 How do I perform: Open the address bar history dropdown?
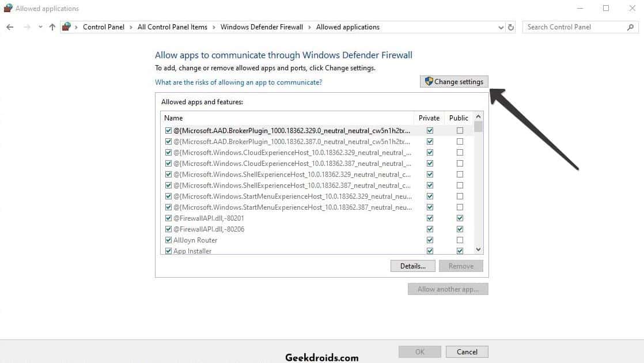pyautogui.click(x=501, y=28)
